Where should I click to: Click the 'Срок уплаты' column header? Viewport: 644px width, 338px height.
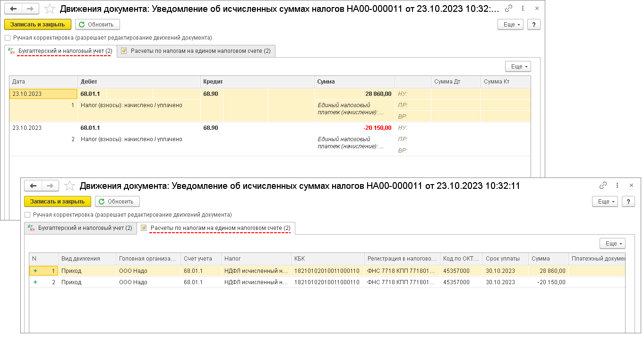[505, 259]
